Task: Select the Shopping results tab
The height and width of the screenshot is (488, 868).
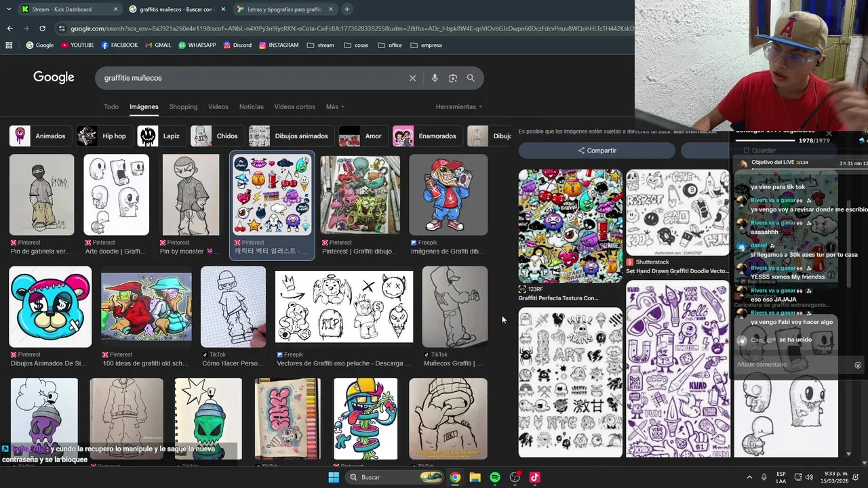Action: 183,107
